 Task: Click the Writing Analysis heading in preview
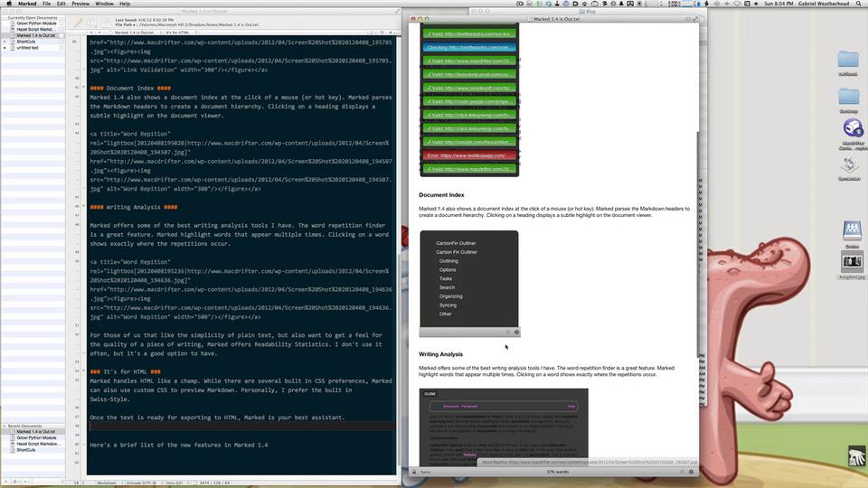pos(441,354)
